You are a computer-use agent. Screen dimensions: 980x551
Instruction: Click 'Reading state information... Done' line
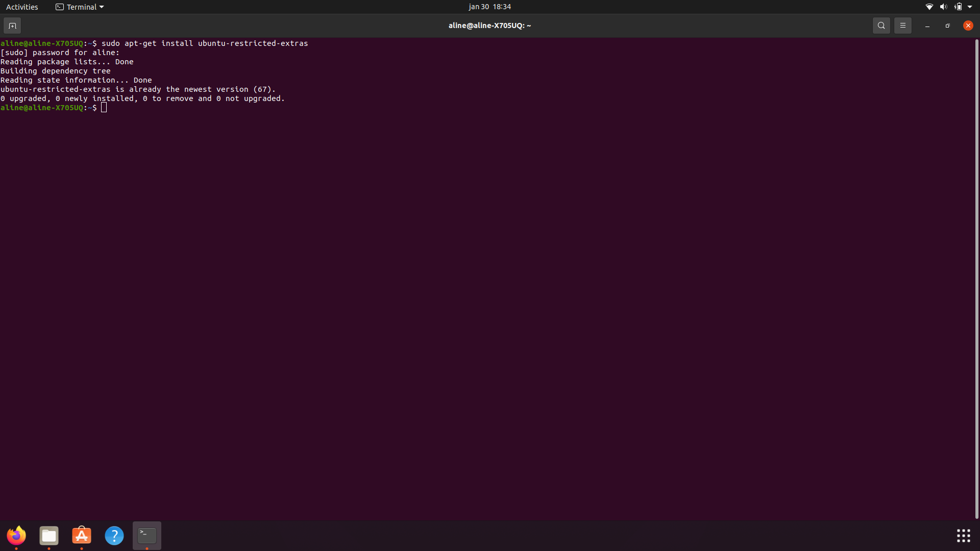[x=76, y=80]
